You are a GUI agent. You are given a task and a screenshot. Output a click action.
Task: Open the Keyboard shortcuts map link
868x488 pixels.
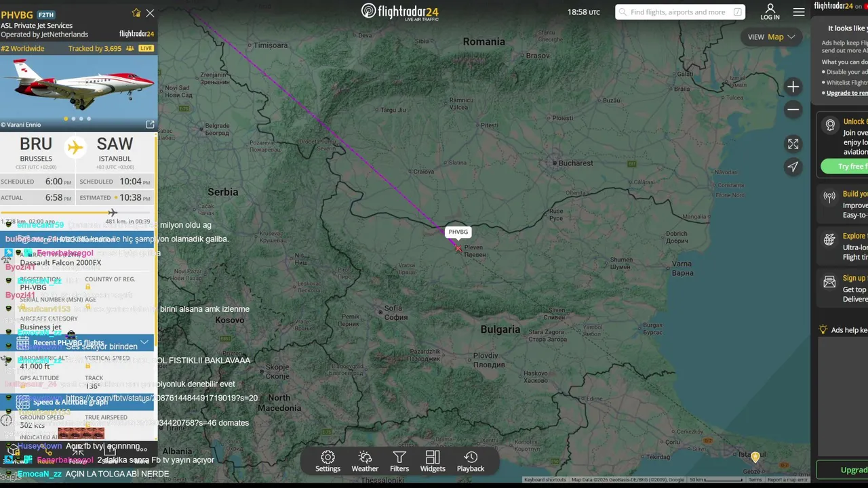[545, 480]
